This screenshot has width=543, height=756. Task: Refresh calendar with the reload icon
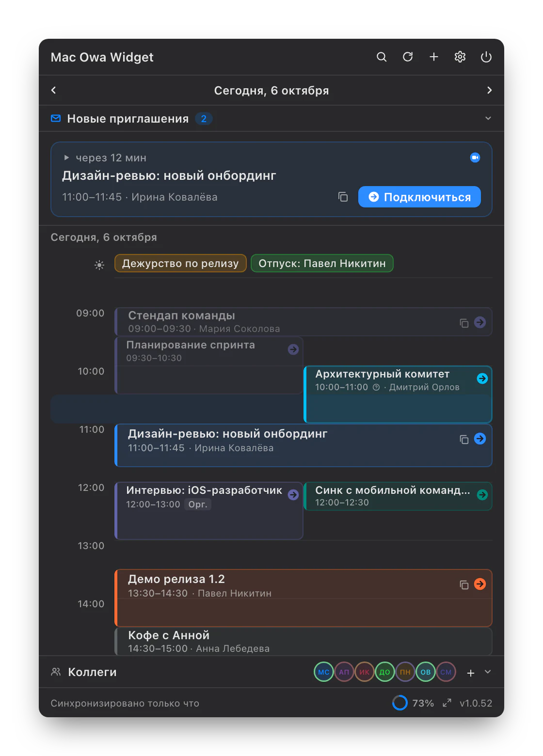click(408, 57)
